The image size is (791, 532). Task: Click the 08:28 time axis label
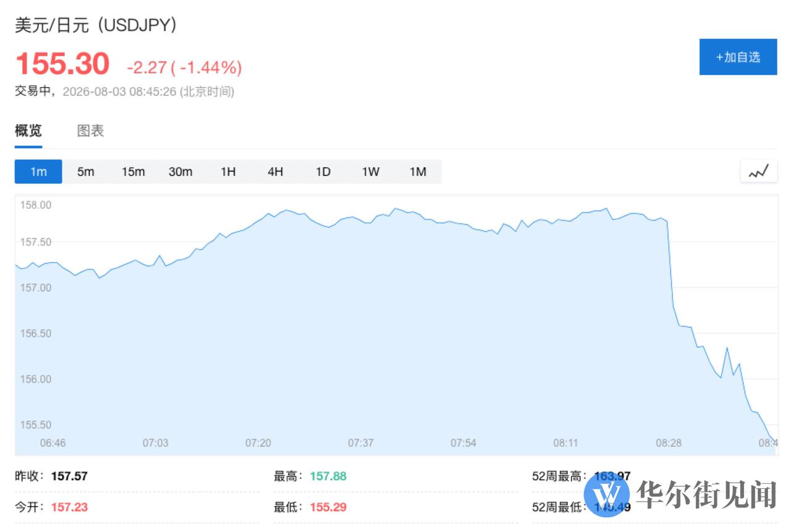(669, 443)
